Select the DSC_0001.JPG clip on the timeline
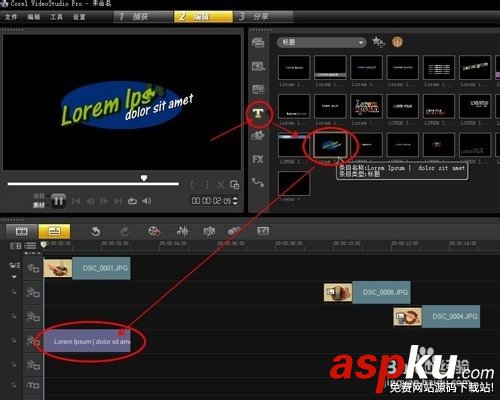The image size is (500, 400). coord(87,268)
